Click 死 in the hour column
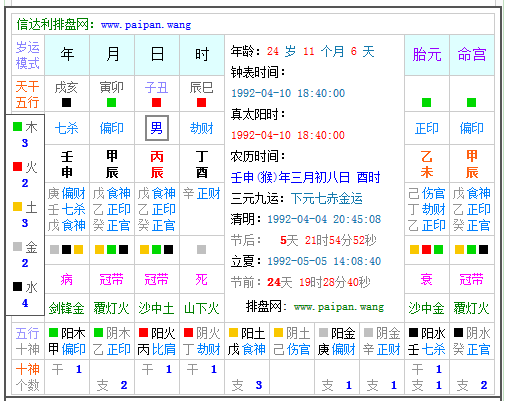This screenshot has height=401, width=505. [202, 279]
